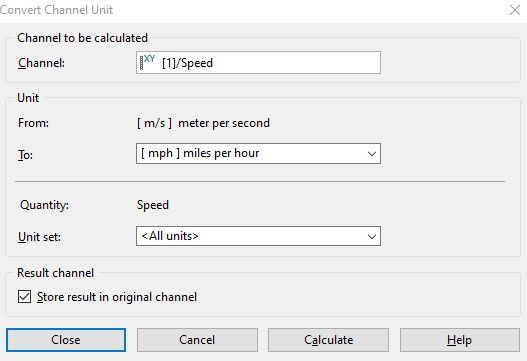Image resolution: width=527 pixels, height=361 pixels.
Task: Click the XY channel icon in Channel field
Action: coord(147,62)
